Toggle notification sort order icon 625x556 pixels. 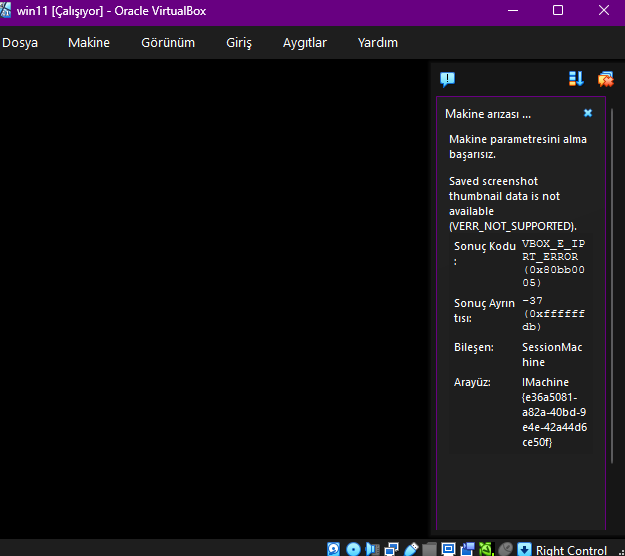point(576,79)
